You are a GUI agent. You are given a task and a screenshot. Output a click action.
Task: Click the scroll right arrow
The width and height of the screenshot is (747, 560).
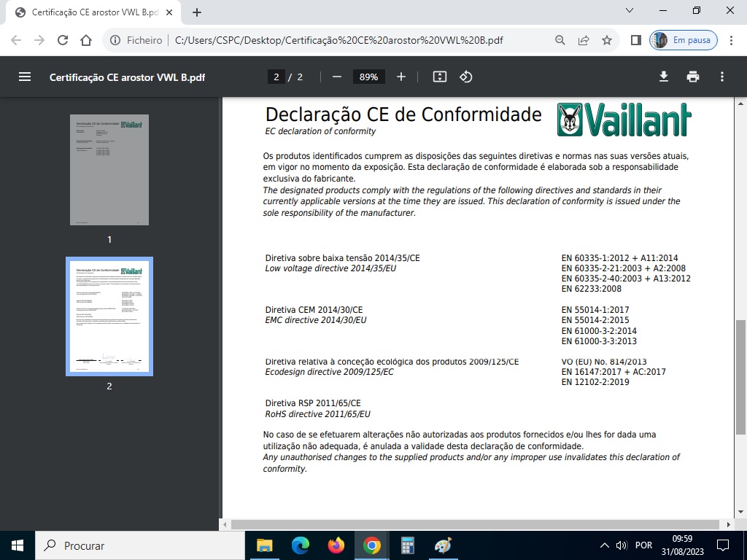point(728,524)
